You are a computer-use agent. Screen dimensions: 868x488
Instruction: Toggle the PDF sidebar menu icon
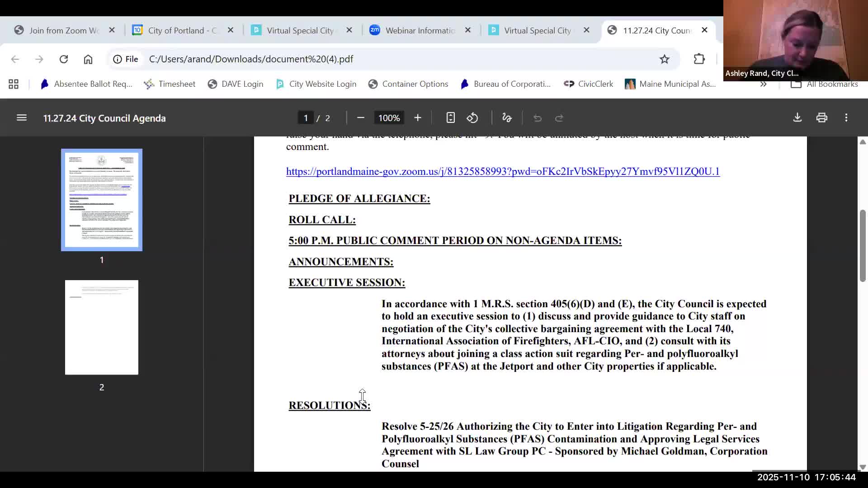[21, 118]
